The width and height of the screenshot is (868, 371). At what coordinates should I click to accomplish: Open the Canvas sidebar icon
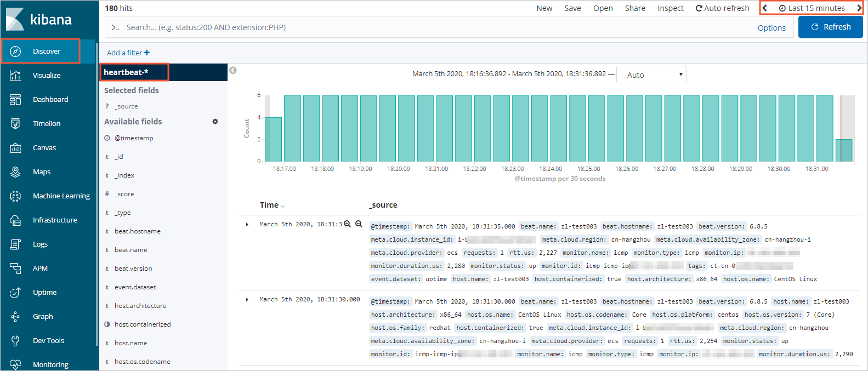click(15, 147)
